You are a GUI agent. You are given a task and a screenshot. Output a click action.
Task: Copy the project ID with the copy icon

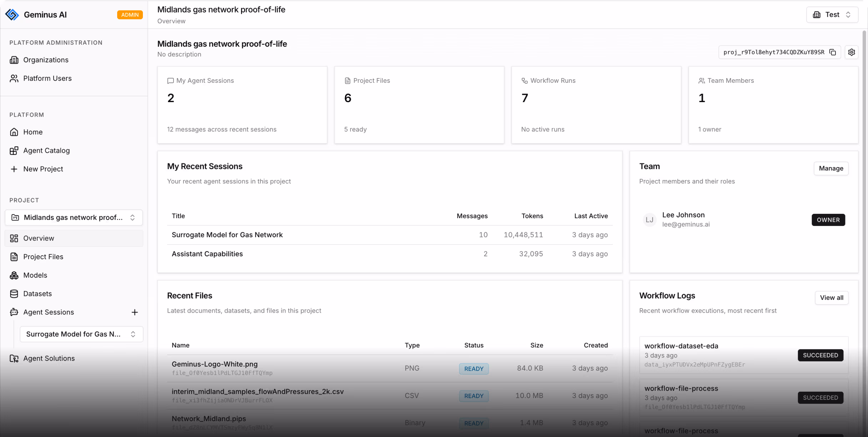point(833,52)
